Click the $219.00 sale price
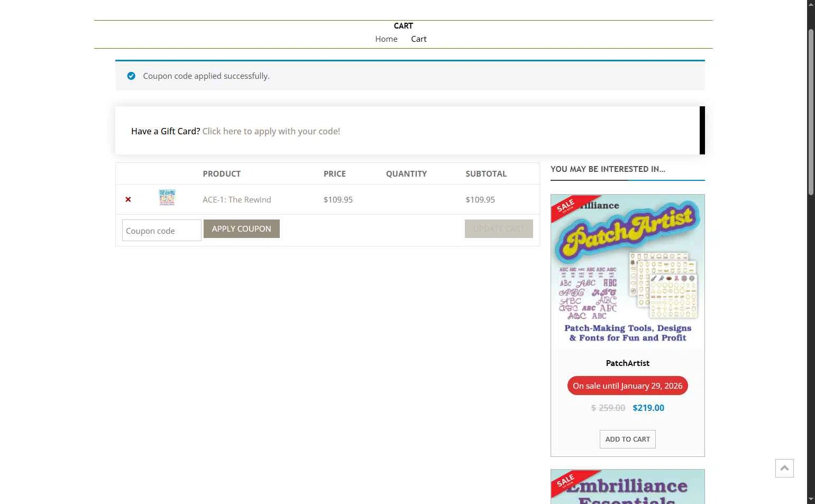This screenshot has width=815, height=504. pyautogui.click(x=648, y=408)
